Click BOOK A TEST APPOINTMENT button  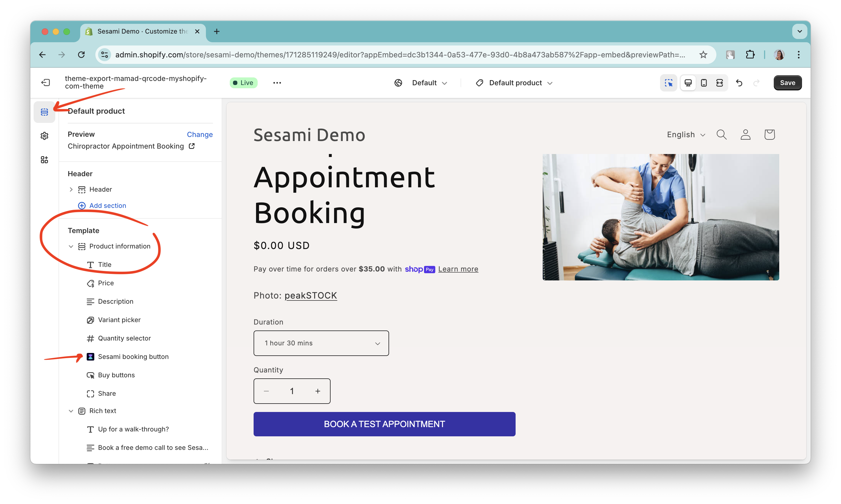pos(384,424)
